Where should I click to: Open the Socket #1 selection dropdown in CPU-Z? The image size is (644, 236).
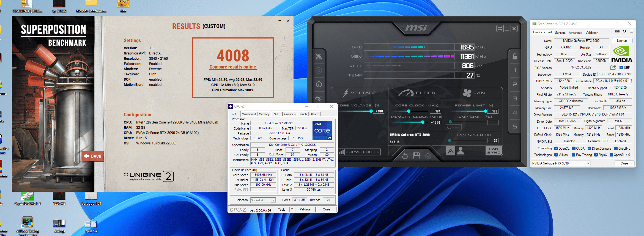coord(263,200)
